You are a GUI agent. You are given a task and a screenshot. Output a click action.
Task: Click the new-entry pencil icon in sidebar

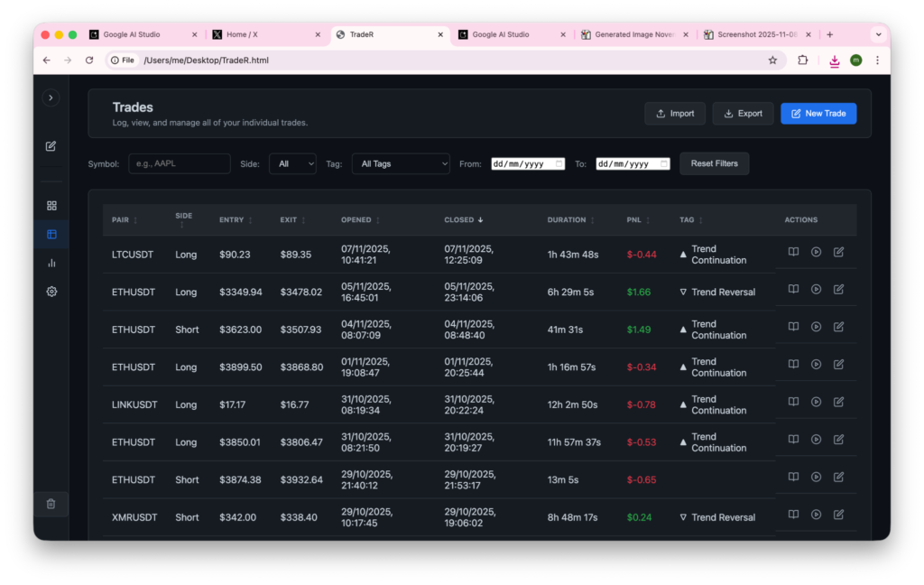(51, 146)
